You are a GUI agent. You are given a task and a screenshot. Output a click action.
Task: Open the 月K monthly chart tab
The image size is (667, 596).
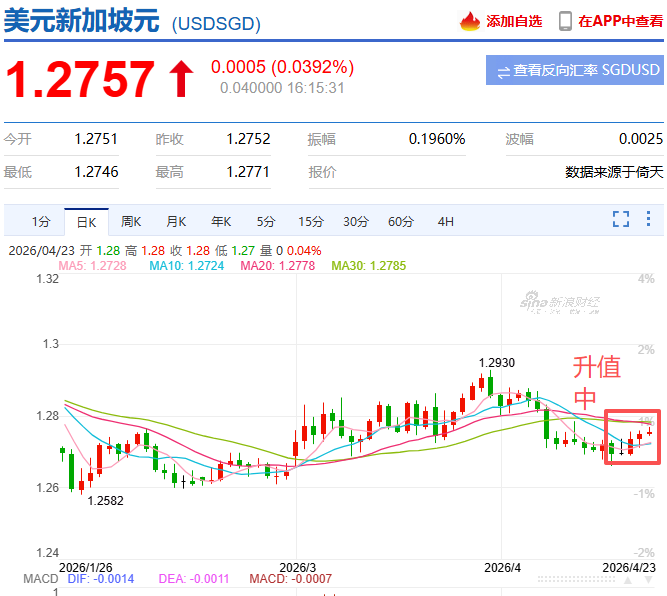click(176, 221)
